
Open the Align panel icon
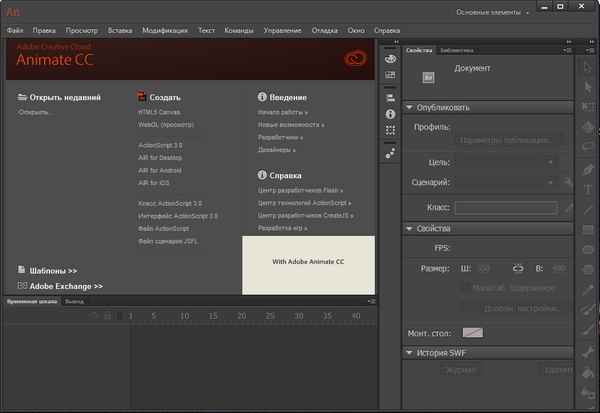click(x=390, y=98)
